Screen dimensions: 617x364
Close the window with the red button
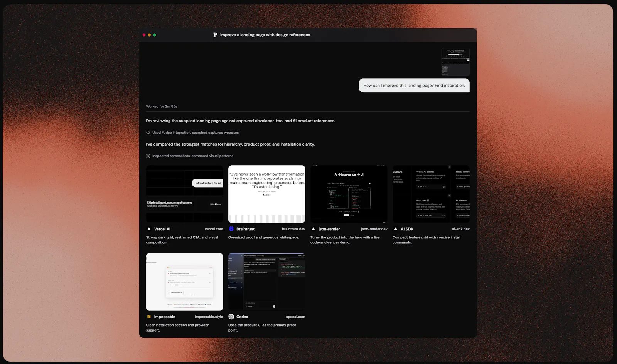click(x=144, y=35)
